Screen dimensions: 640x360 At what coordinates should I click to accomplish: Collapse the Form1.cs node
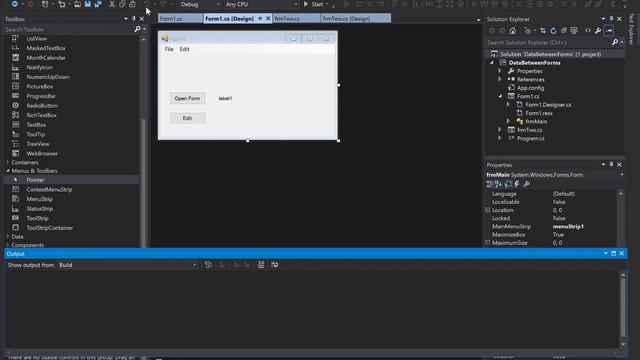(500, 96)
